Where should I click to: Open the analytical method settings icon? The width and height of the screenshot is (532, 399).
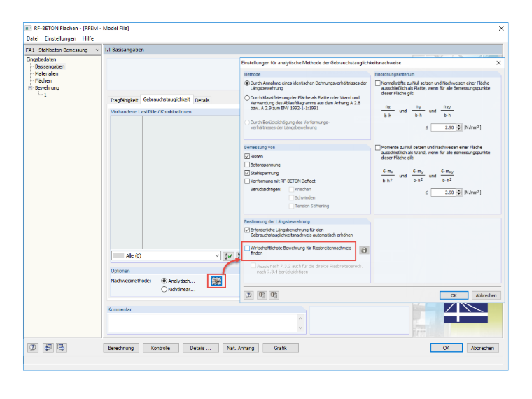coord(216,281)
